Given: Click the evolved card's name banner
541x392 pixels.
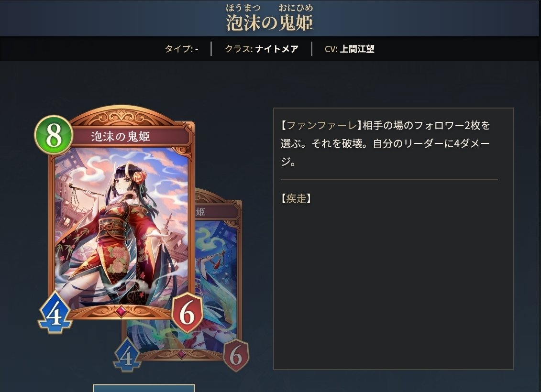Looking at the screenshot, I should tap(217, 212).
